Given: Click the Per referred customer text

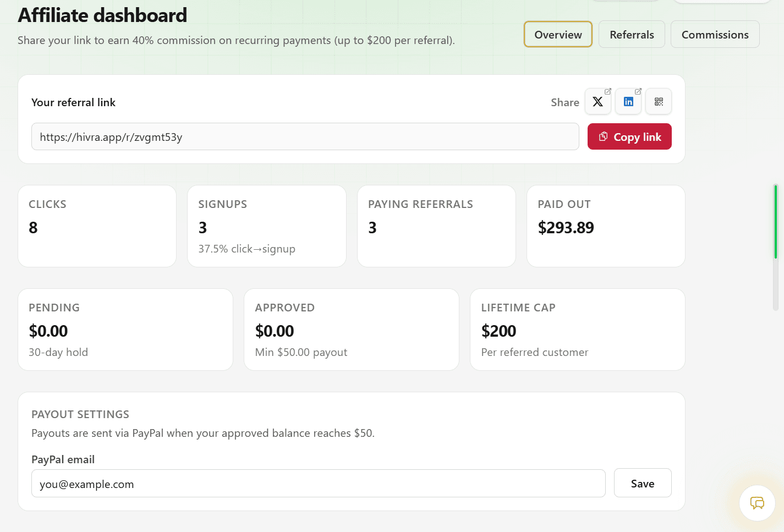Looking at the screenshot, I should tap(534, 352).
